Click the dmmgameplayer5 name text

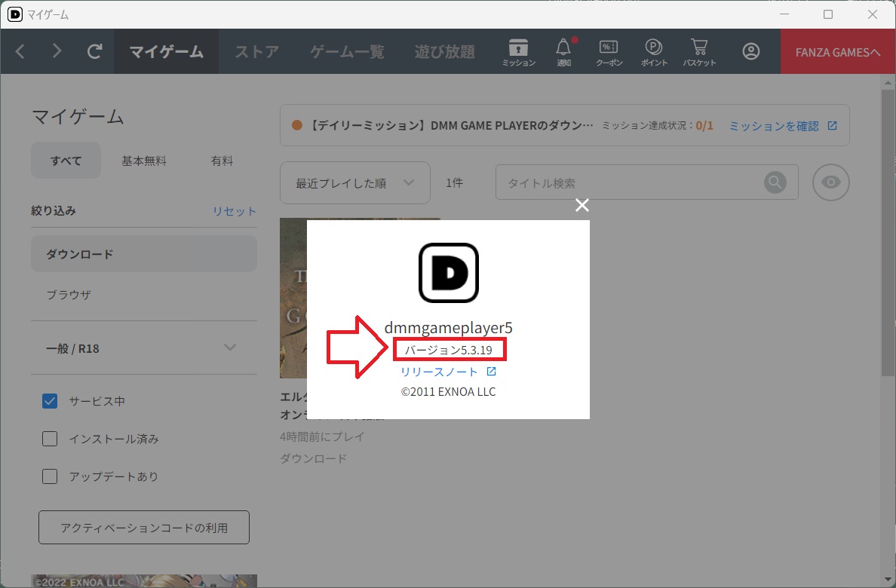(449, 327)
